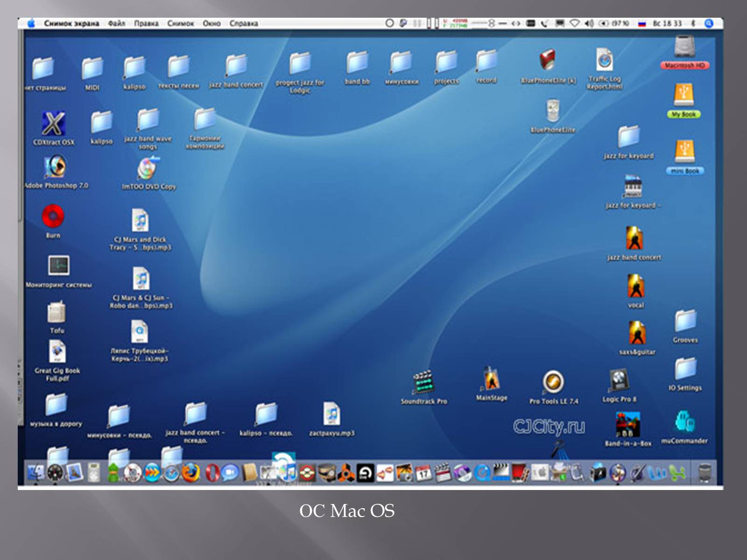Viewport: 747px width, 560px height.
Task: Click the Bluetooth status icon
Action: [x=693, y=23]
